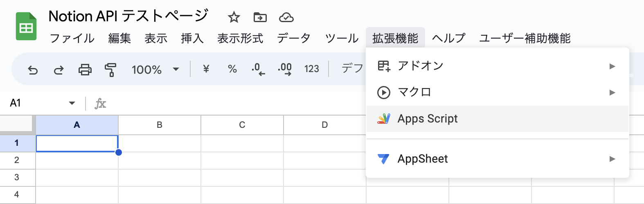Screen dimensions: 644x204
Task: Select row 2 header
Action: [x=18, y=160]
